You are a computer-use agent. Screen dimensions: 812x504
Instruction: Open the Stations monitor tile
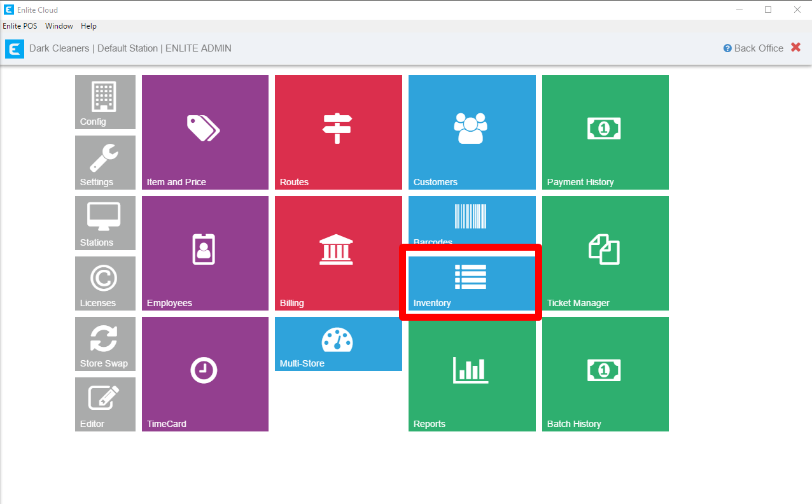click(105, 223)
